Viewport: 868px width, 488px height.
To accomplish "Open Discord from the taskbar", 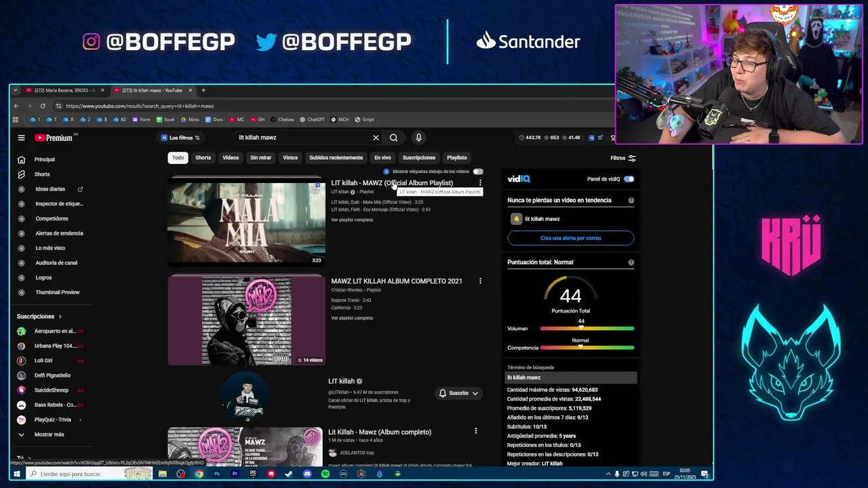I will tap(307, 474).
